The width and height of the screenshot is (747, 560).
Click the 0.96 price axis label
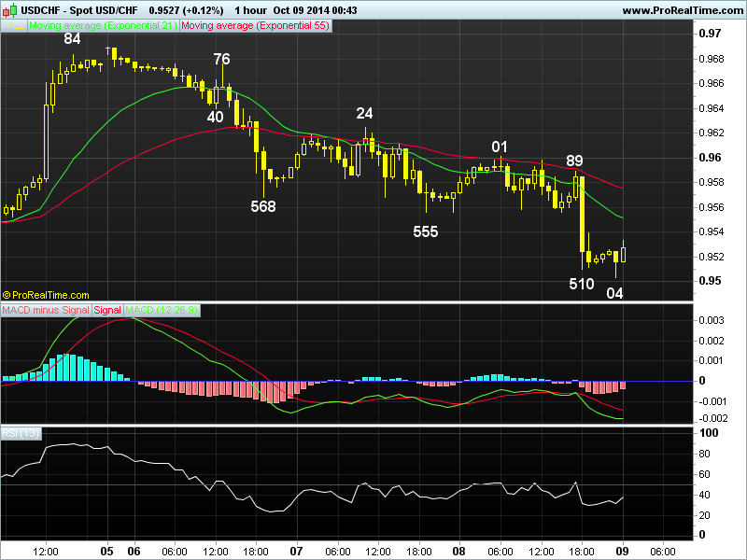710,158
